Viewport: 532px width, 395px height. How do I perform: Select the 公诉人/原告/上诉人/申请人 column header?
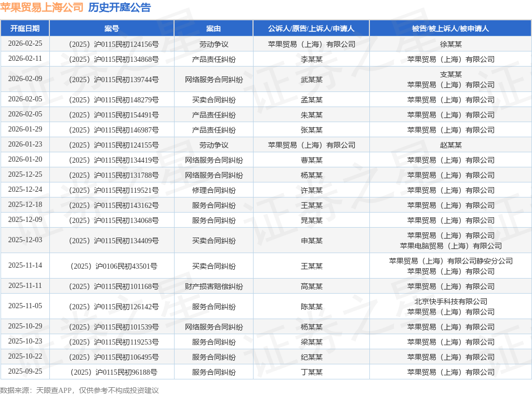pos(311,29)
